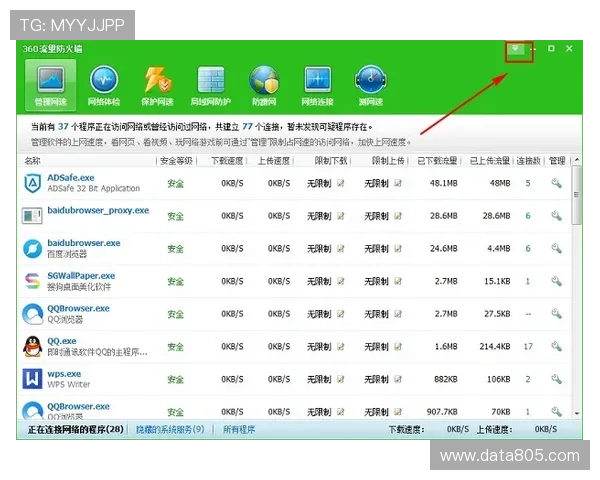Image resolution: width=600 pixels, height=480 pixels.
Task: Open wps.exe name link
Action: coord(64,374)
